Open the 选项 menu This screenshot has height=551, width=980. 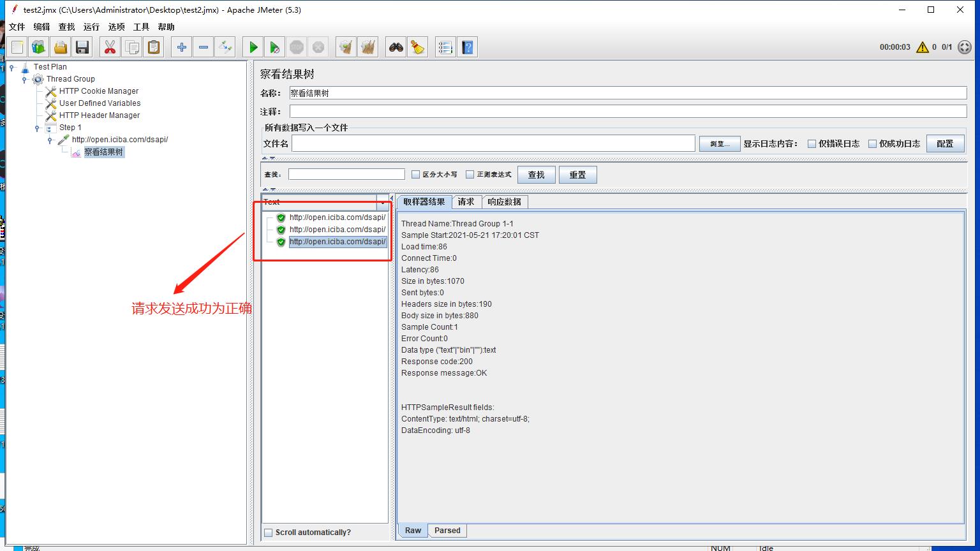point(116,27)
